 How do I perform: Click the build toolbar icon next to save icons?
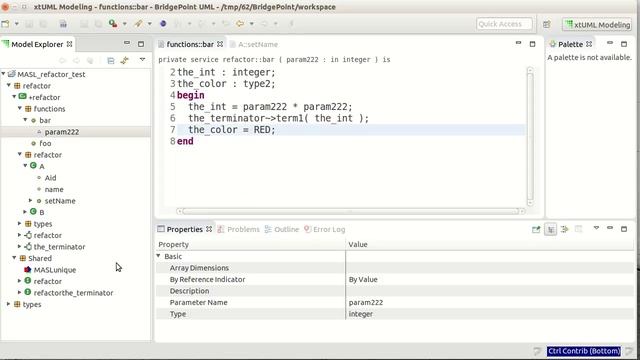tap(63, 24)
